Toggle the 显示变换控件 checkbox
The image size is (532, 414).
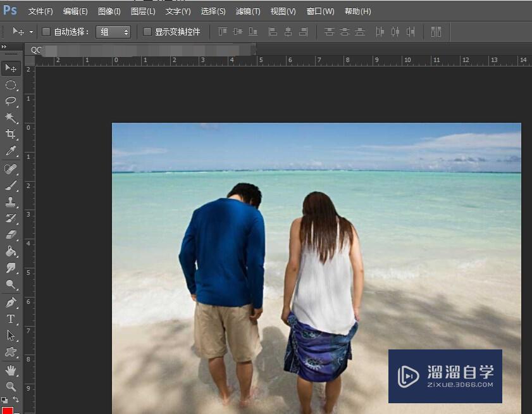(x=147, y=32)
